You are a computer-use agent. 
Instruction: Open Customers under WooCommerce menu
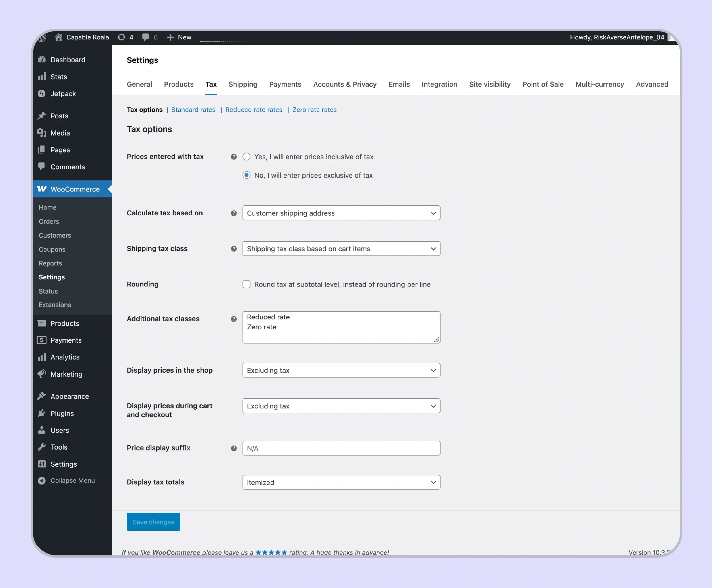(55, 235)
